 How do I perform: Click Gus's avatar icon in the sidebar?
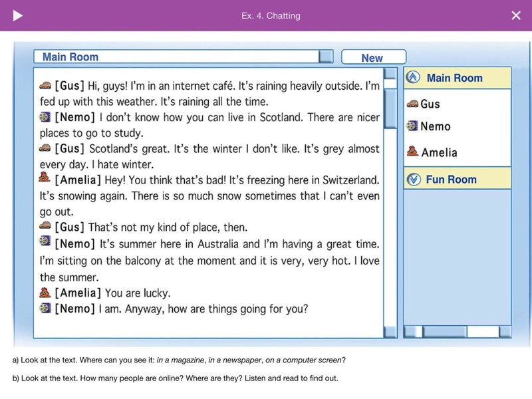pyautogui.click(x=412, y=104)
